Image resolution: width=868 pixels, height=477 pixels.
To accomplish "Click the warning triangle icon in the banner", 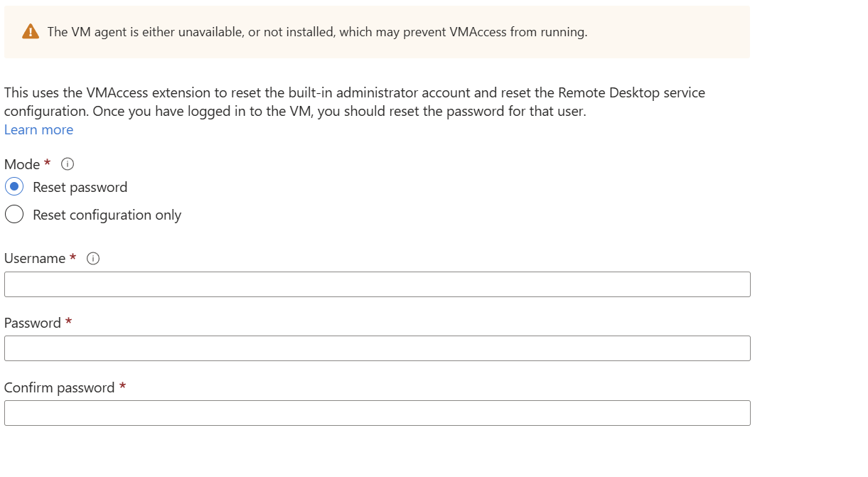I will click(30, 31).
